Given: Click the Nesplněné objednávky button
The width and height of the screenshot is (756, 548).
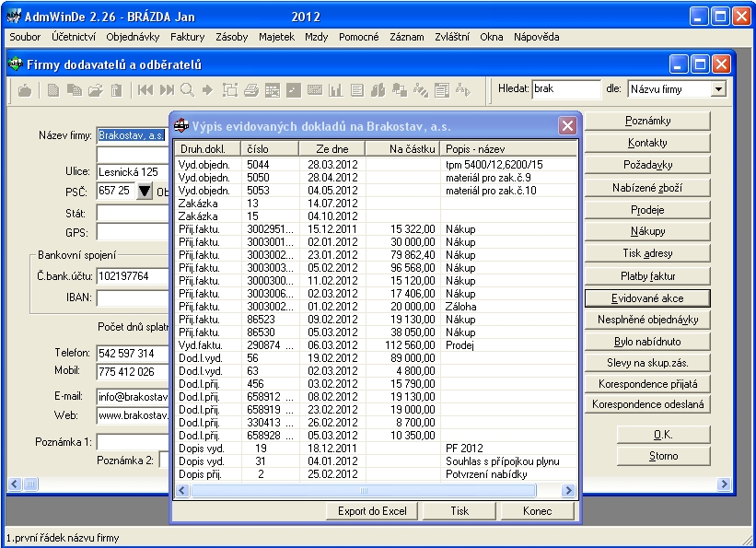Looking at the screenshot, I should tap(647, 320).
